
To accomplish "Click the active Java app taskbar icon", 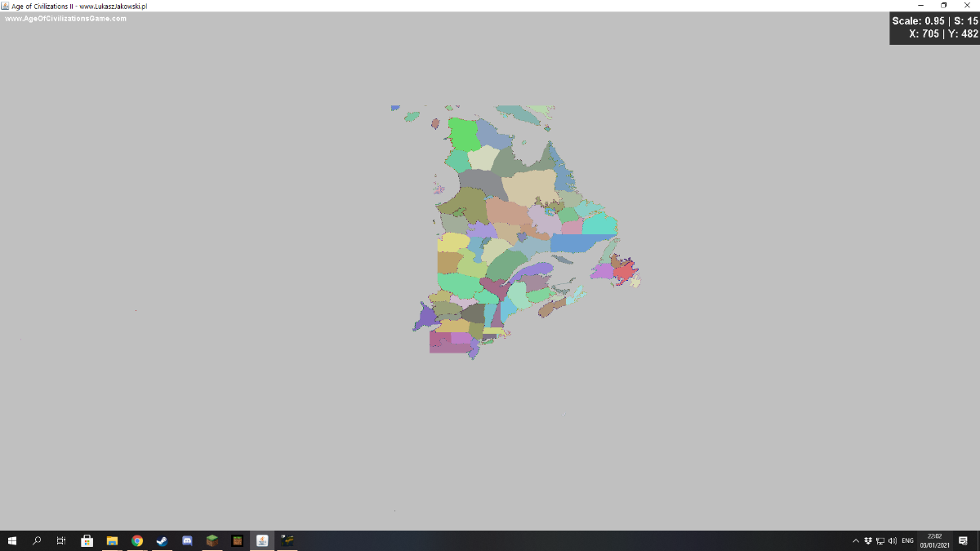I will point(262,540).
